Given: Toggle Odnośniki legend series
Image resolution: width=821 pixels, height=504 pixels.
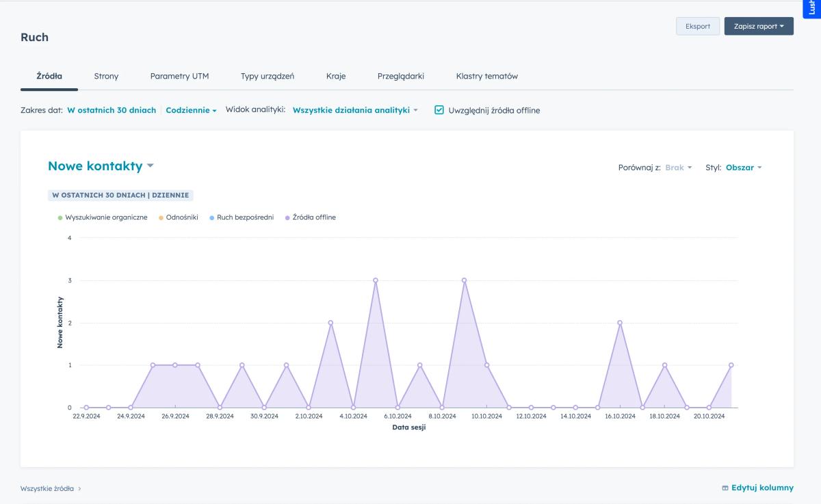Looking at the screenshot, I should 178,217.
